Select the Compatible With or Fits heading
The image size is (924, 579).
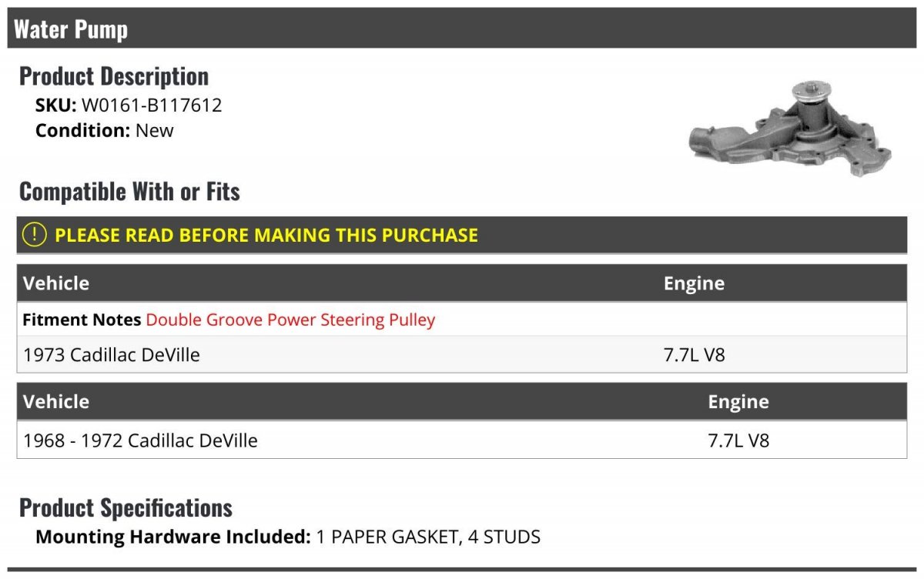click(x=129, y=192)
